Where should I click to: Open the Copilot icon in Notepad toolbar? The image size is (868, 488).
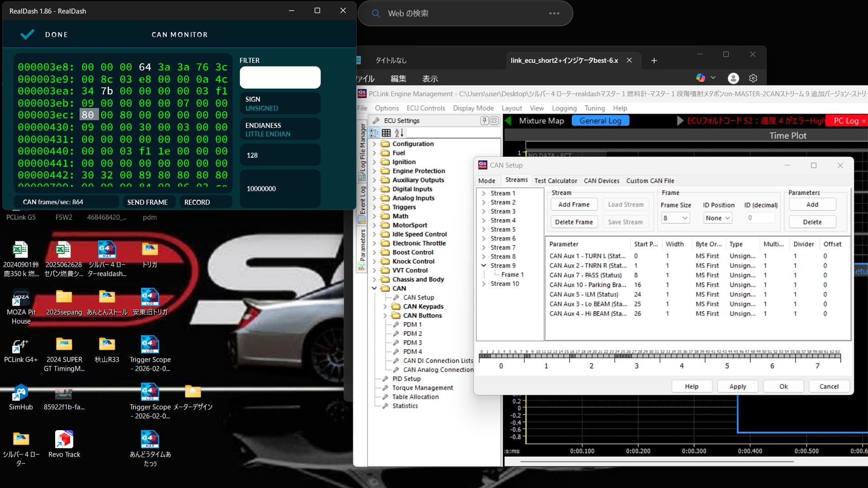(x=701, y=78)
